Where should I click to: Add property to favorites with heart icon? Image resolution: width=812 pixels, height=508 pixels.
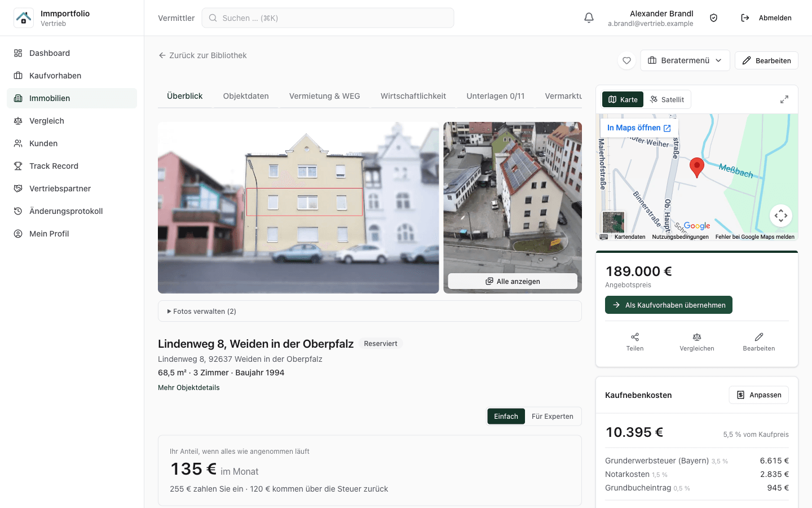pos(626,60)
